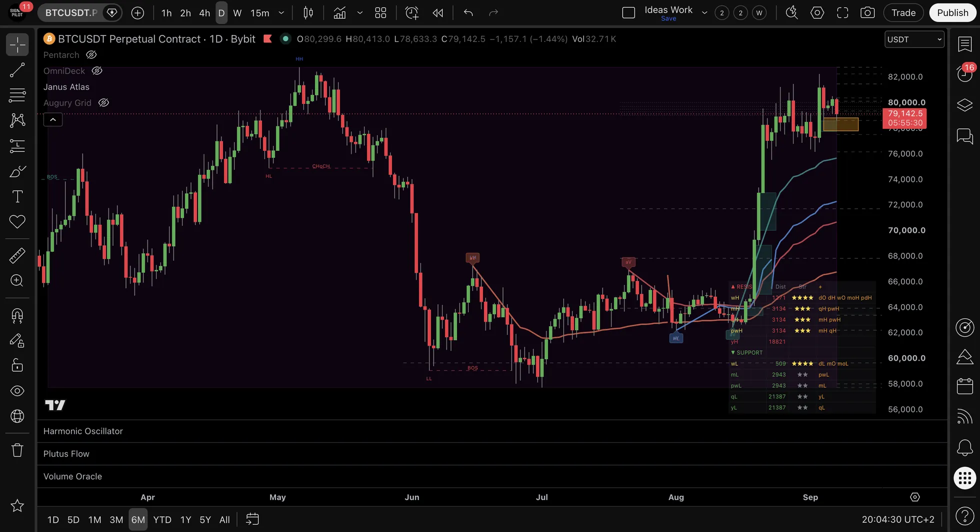This screenshot has width=980, height=532.
Task: Click the Publish button
Action: pos(952,13)
